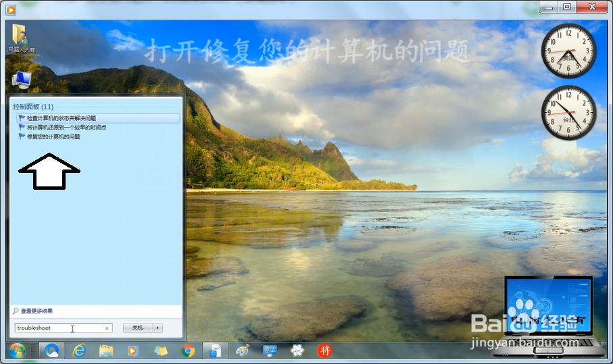Click the lower 台北 clock gadget
This screenshot has width=613, height=364.
tap(568, 113)
